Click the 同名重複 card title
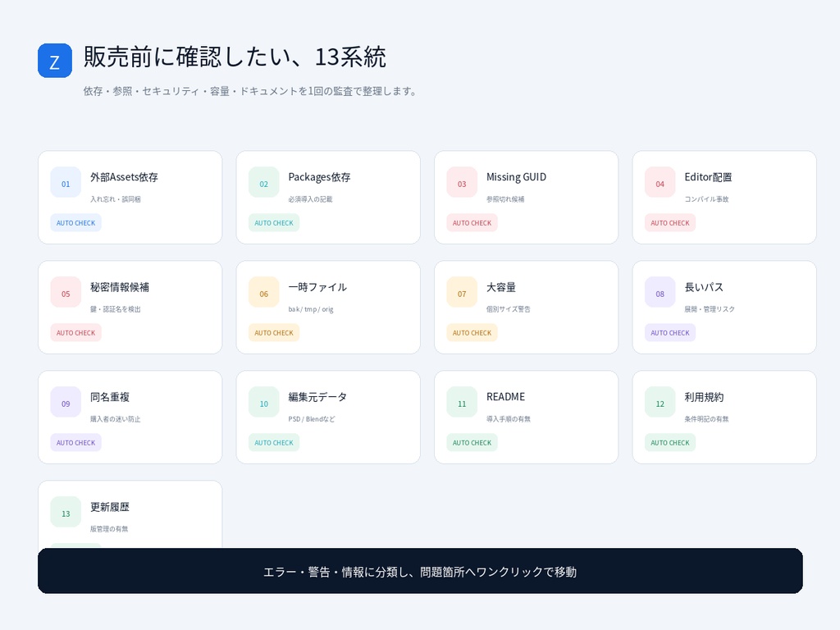Image resolution: width=840 pixels, height=630 pixels. [110, 397]
